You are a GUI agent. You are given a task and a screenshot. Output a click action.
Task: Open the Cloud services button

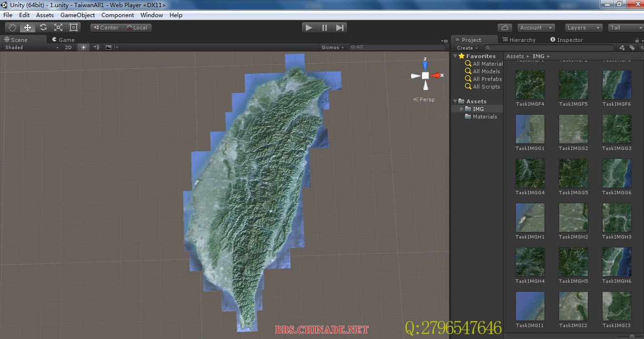(x=504, y=28)
